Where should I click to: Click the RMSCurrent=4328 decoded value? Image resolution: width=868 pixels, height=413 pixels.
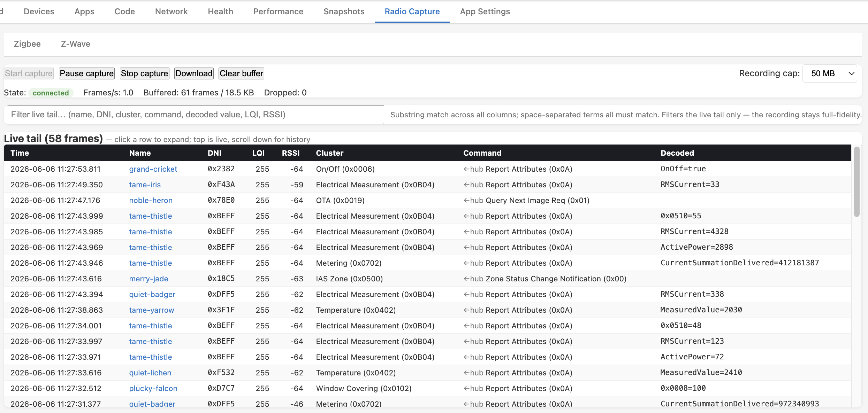coord(694,232)
